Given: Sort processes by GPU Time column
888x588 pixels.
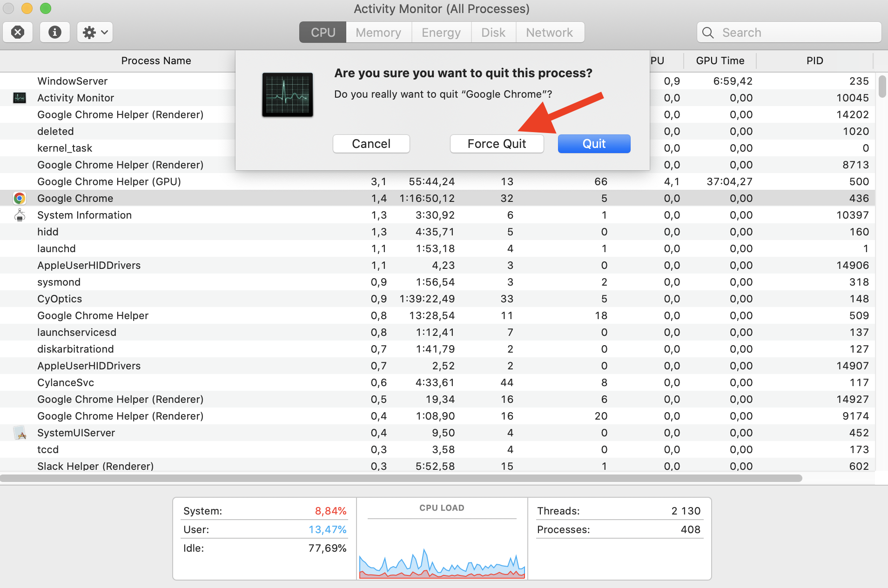Looking at the screenshot, I should point(720,60).
